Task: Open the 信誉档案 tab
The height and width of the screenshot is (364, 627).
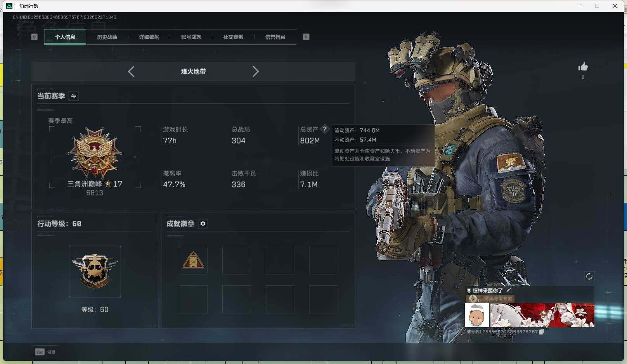Action: click(275, 37)
